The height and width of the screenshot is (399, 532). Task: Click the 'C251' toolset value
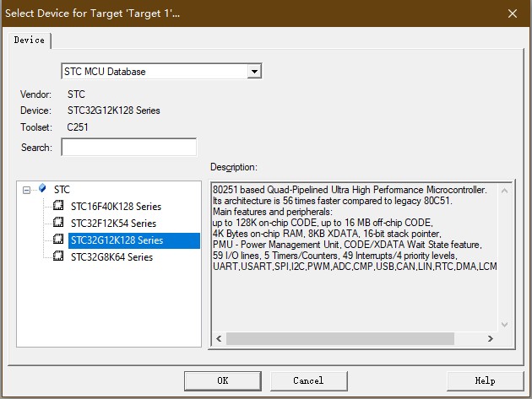pyautogui.click(x=78, y=127)
